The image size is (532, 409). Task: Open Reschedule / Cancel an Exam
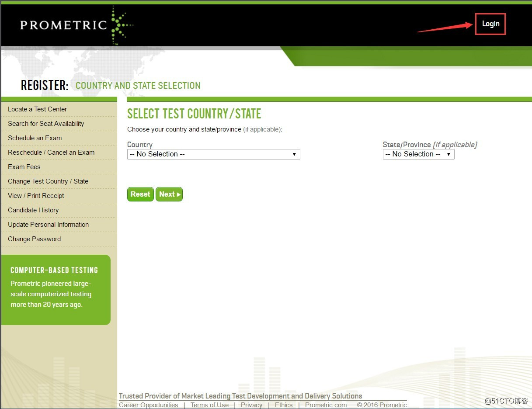click(51, 153)
